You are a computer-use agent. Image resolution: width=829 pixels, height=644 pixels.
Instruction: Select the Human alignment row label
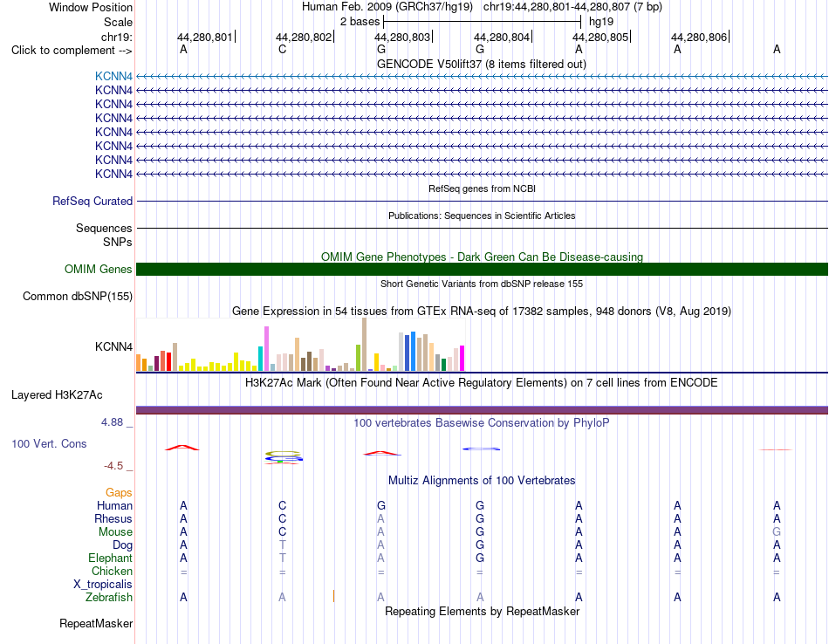coord(114,505)
